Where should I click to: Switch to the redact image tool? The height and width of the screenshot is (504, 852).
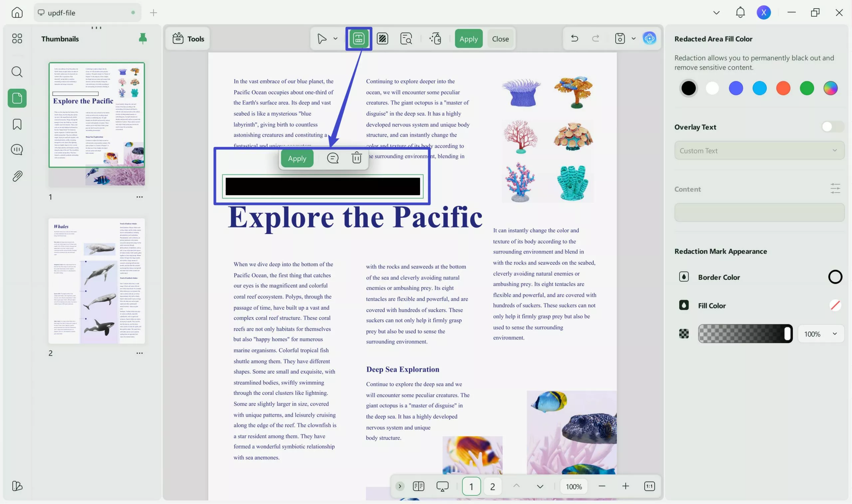[x=382, y=38]
